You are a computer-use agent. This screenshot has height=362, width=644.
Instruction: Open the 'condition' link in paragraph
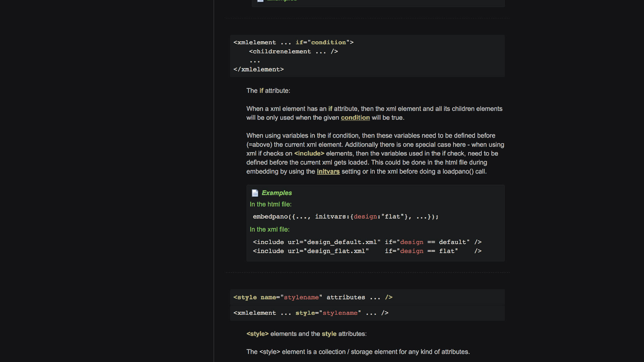click(355, 118)
